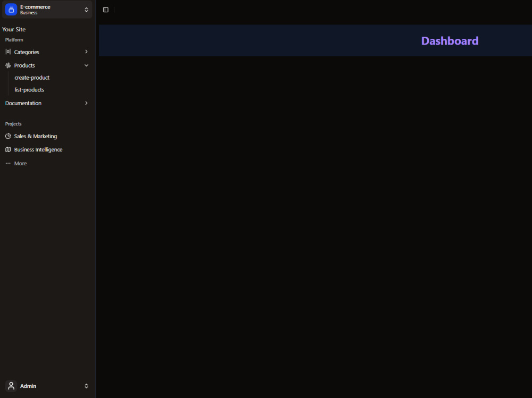
Task: Click the Sales & Marketing pie chart icon
Action: (x=8, y=136)
